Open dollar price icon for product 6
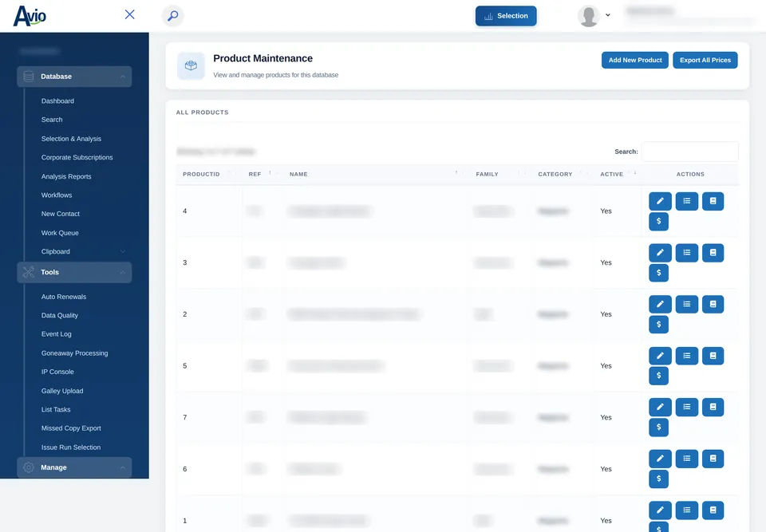The image size is (766, 532). [x=658, y=479]
